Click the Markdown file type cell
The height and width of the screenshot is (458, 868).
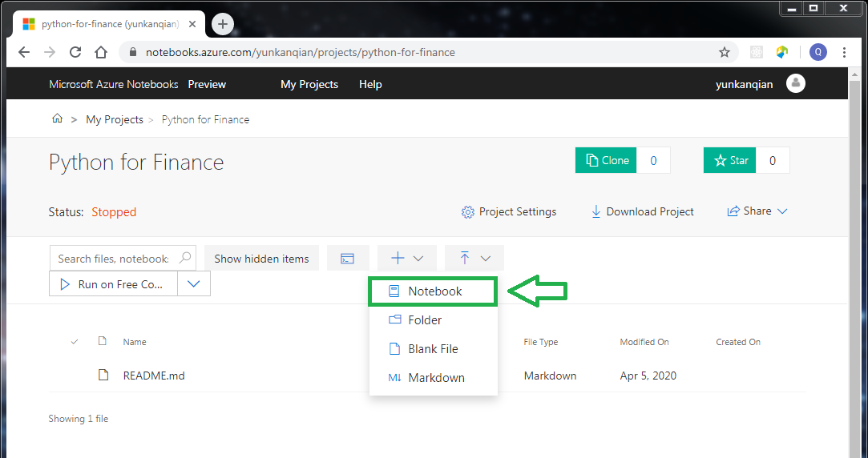pyautogui.click(x=551, y=376)
